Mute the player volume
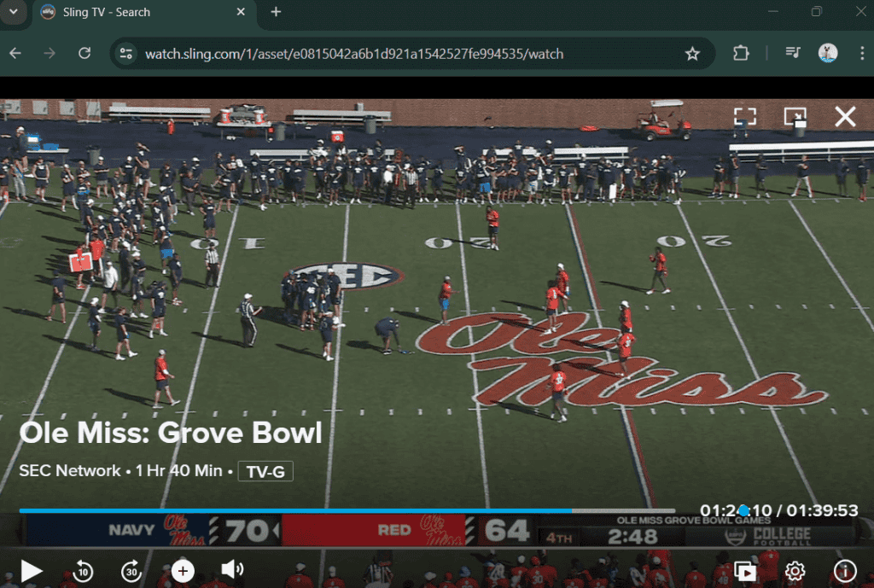This screenshot has width=874, height=588. (232, 569)
